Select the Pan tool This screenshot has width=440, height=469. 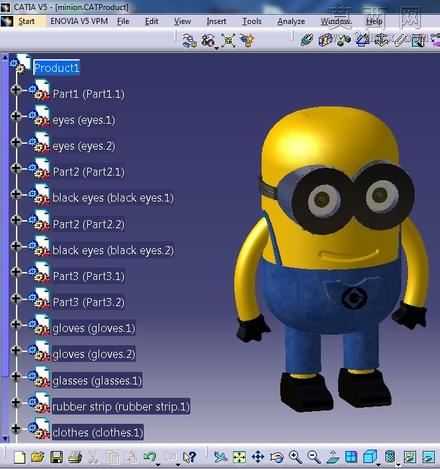[258, 457]
